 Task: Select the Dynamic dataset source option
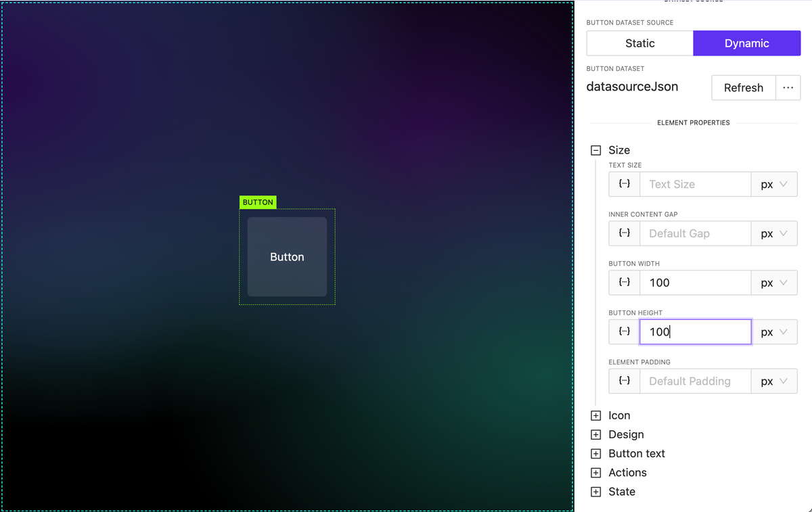point(746,43)
